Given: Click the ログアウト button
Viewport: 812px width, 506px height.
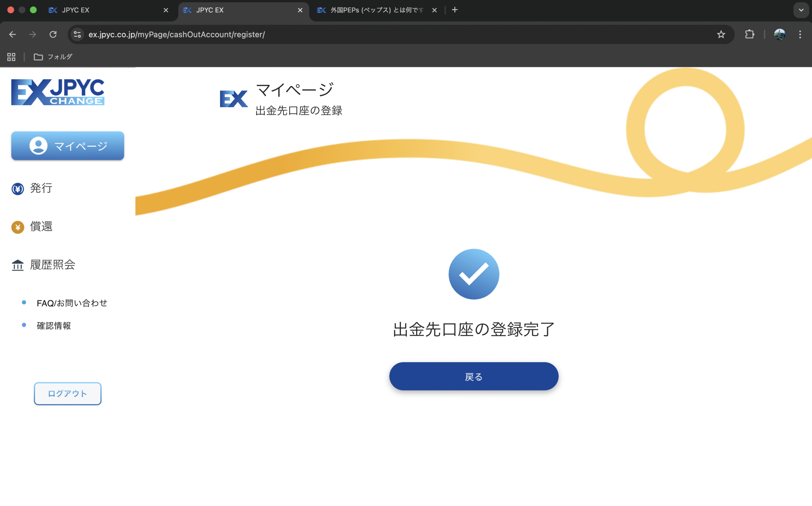Looking at the screenshot, I should [x=68, y=393].
